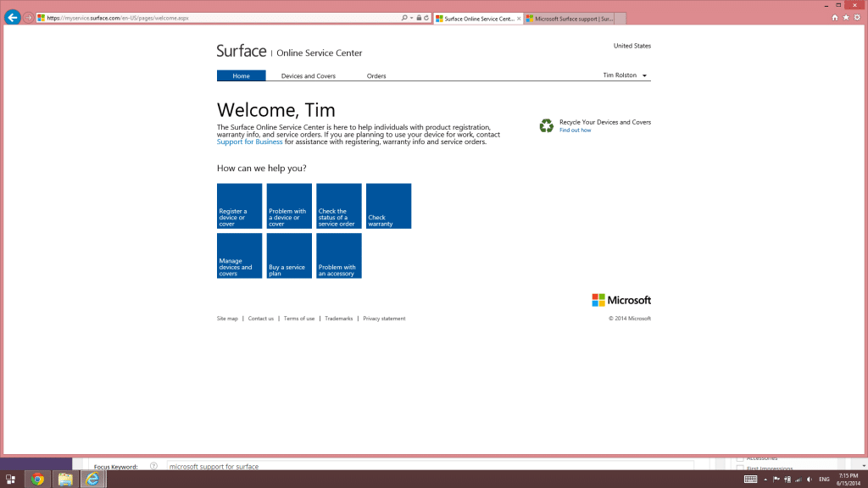Click the network signal tray icon
The image size is (868, 488).
tap(798, 480)
